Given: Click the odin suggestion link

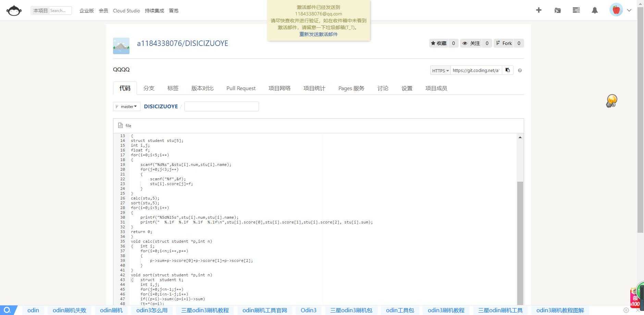Looking at the screenshot, I should pyautogui.click(x=33, y=310).
